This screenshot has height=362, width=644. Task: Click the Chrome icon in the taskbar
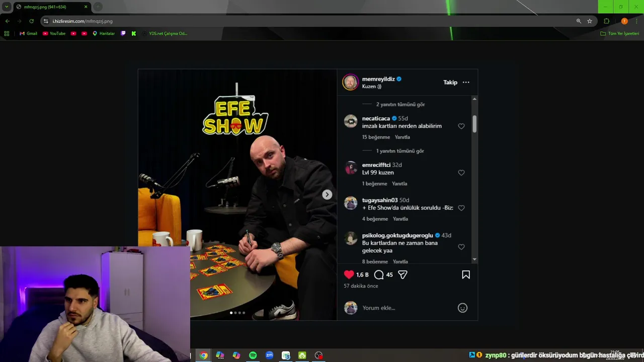203,355
